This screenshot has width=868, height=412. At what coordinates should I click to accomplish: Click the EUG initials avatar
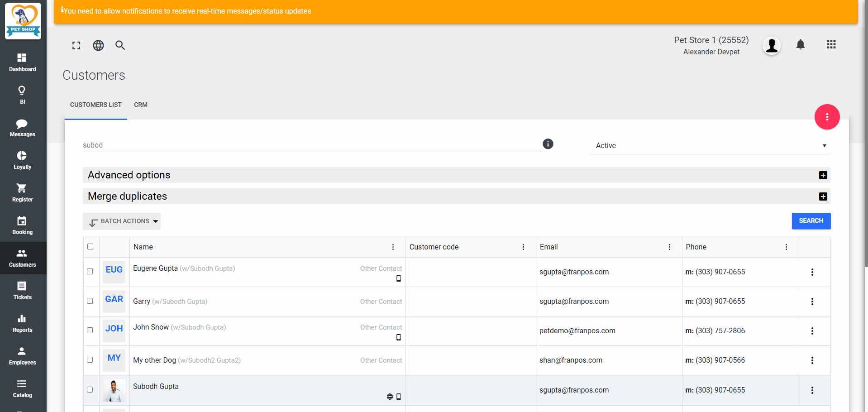point(114,272)
